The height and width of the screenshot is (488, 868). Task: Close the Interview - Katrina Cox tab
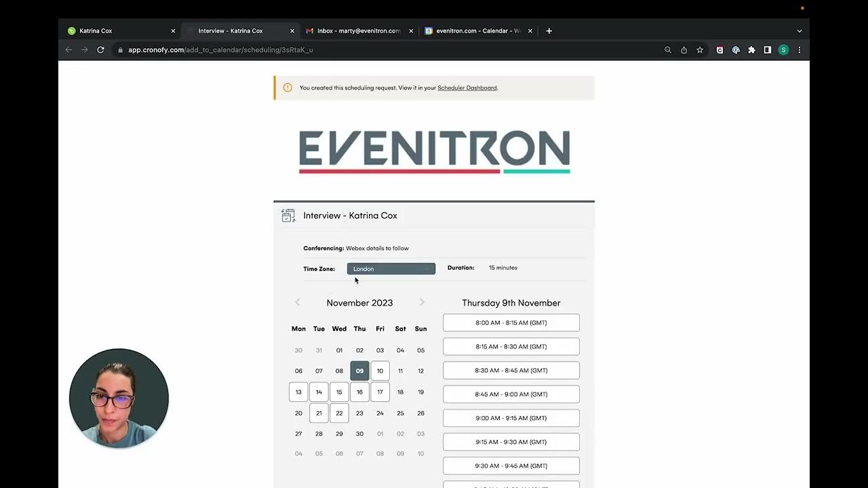point(292,30)
